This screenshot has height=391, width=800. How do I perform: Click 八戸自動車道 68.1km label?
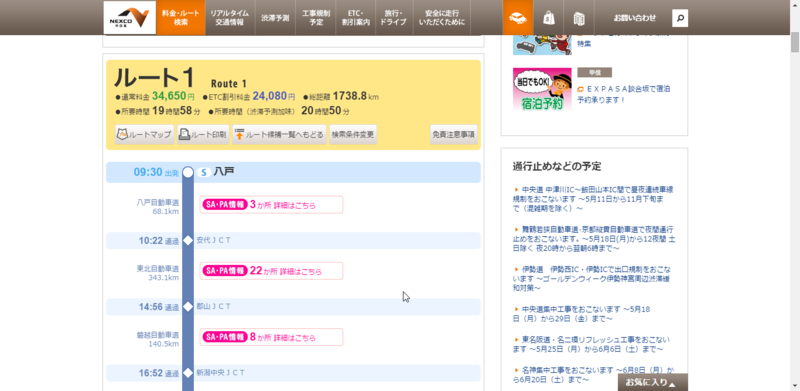158,207
